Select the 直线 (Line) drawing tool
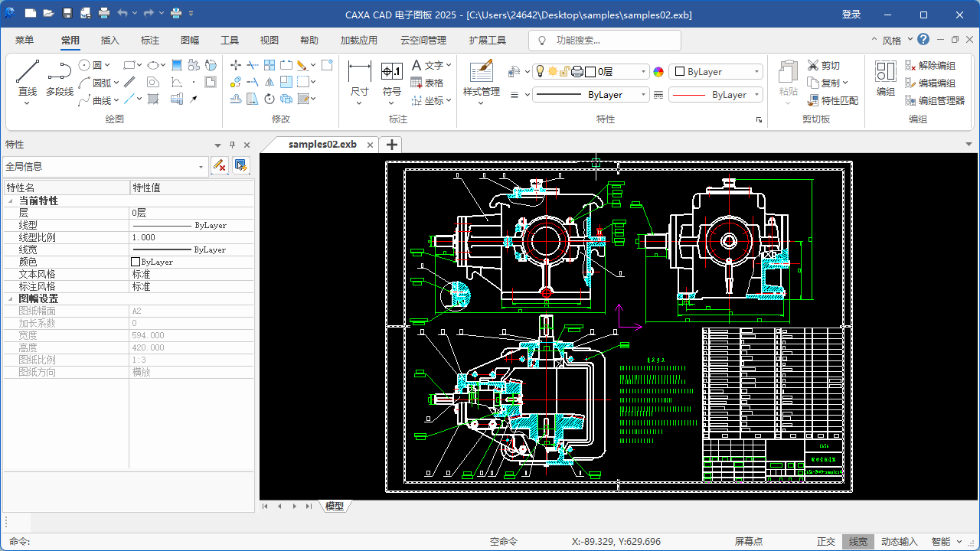 [28, 72]
